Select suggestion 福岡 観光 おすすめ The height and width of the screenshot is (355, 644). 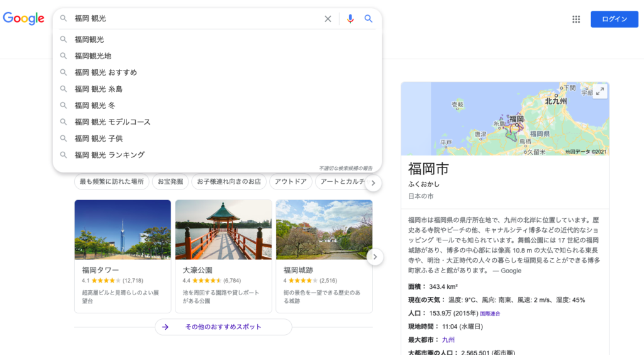(x=218, y=72)
